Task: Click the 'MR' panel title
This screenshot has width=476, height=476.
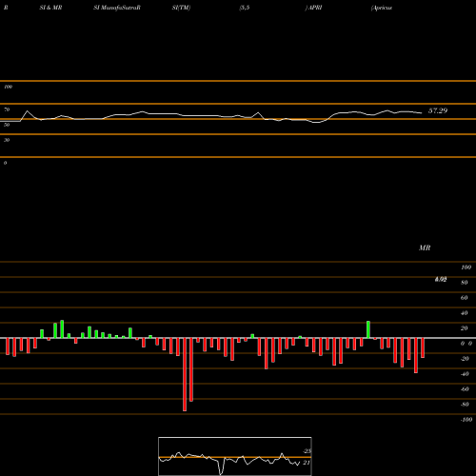Action: tap(425, 248)
